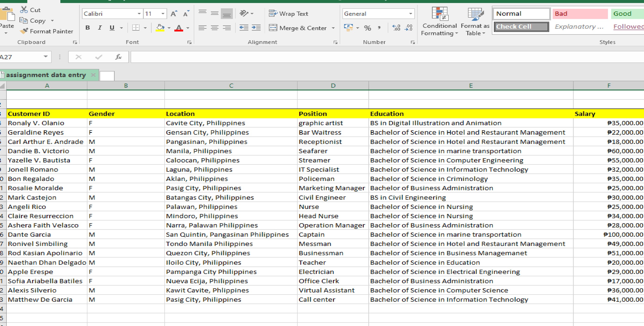
Task: Click the yellow fill color button
Action: coord(160,28)
